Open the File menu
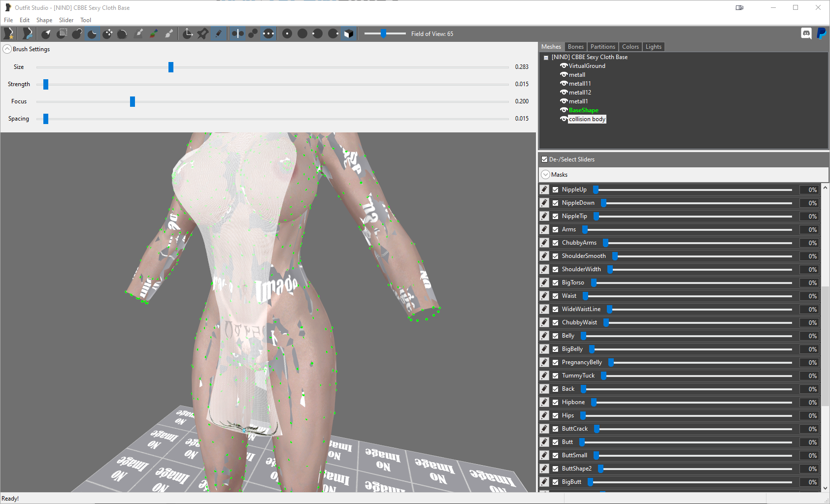The height and width of the screenshot is (504, 830). click(8, 20)
